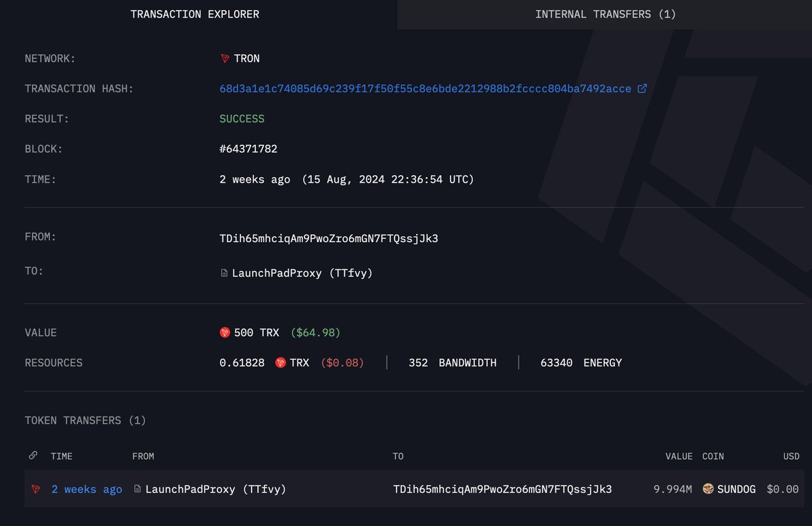Open '2 weeks ago' link in transfer row
The image size is (812, 526).
click(x=87, y=489)
